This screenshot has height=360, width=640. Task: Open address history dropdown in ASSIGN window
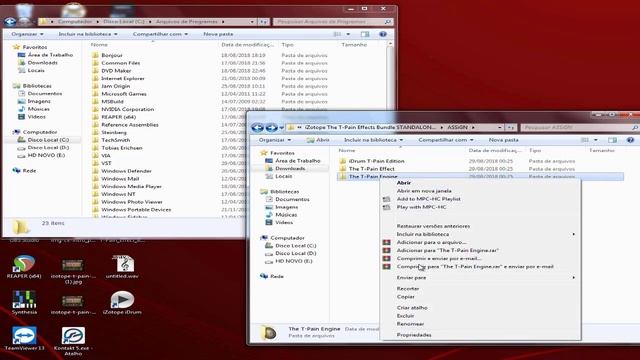pos(500,128)
